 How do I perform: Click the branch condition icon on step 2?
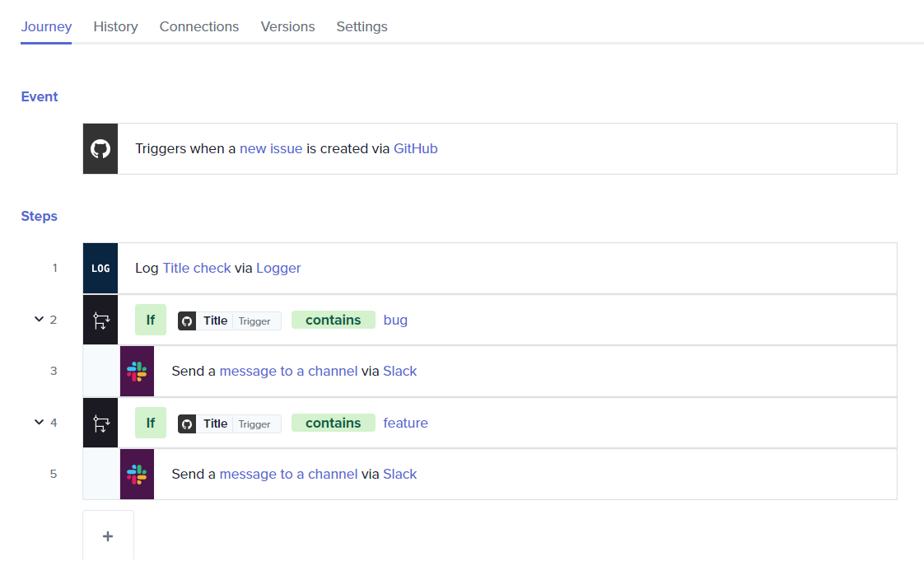point(100,321)
